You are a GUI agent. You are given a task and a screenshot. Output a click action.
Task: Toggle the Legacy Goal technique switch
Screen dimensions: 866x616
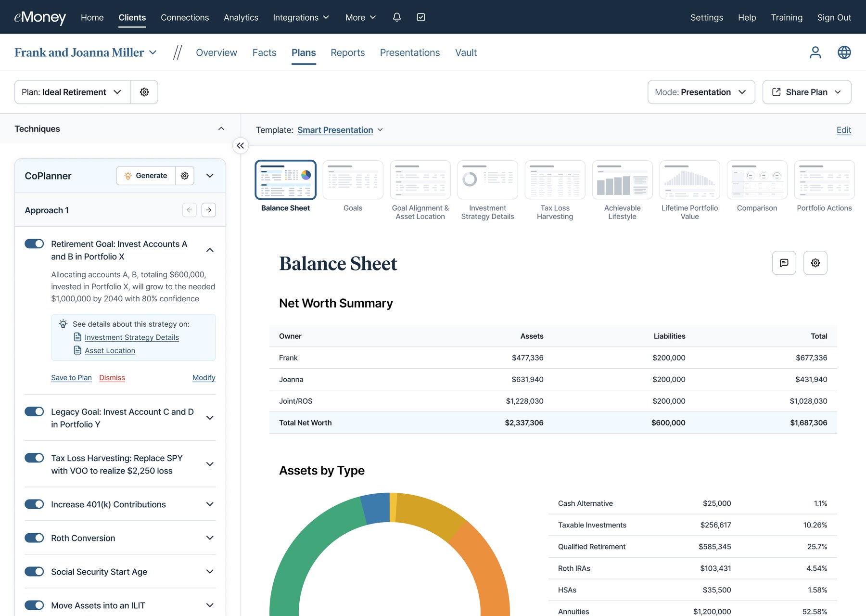coord(34,411)
